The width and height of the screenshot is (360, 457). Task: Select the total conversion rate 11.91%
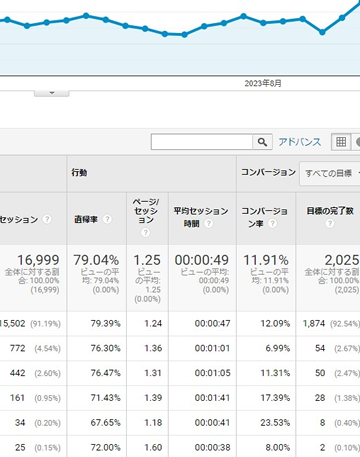pyautogui.click(x=266, y=260)
